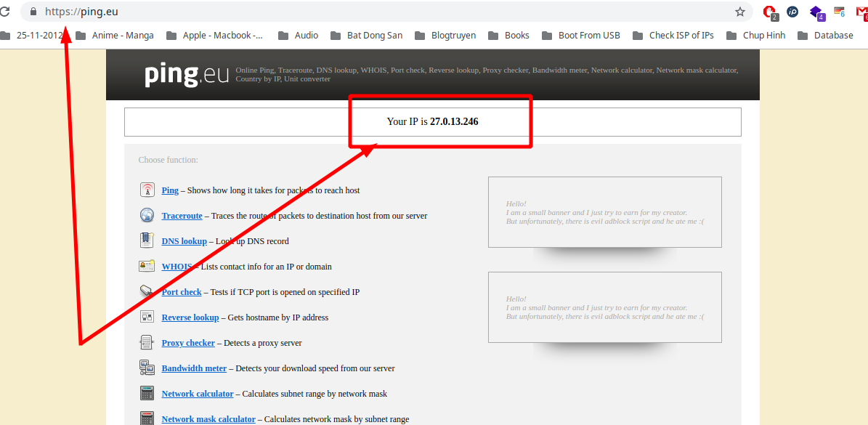Open the Port check link
868x425 pixels.
click(182, 292)
